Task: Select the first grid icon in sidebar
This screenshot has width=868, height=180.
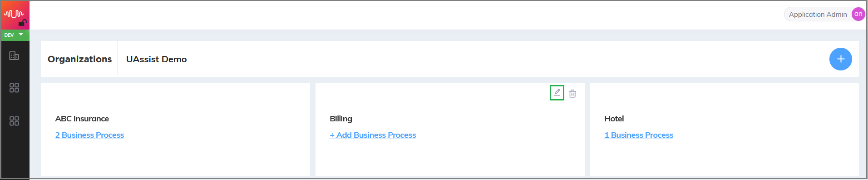Action: click(x=14, y=88)
